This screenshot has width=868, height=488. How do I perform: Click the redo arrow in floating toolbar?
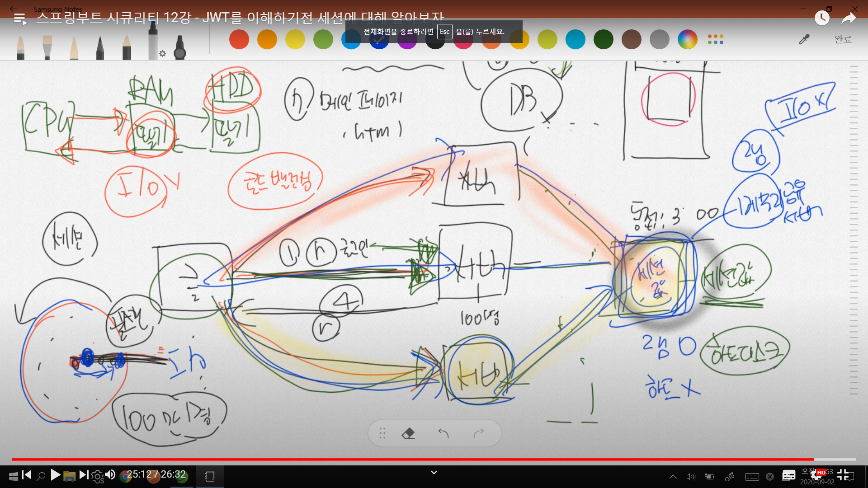tap(479, 433)
